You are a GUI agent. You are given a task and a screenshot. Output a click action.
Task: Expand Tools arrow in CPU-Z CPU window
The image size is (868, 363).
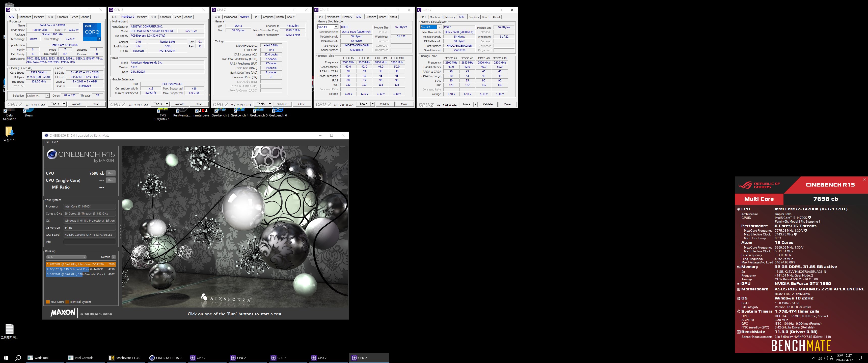(64, 104)
